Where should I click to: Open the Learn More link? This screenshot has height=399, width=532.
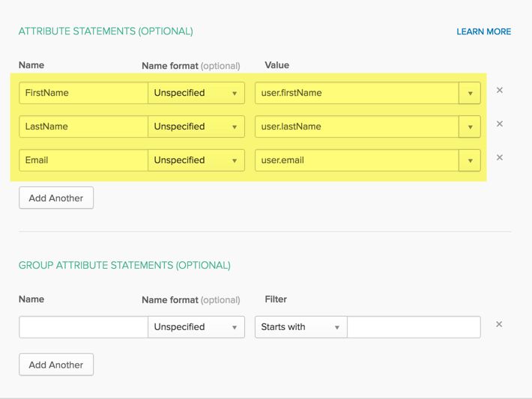pyautogui.click(x=483, y=32)
